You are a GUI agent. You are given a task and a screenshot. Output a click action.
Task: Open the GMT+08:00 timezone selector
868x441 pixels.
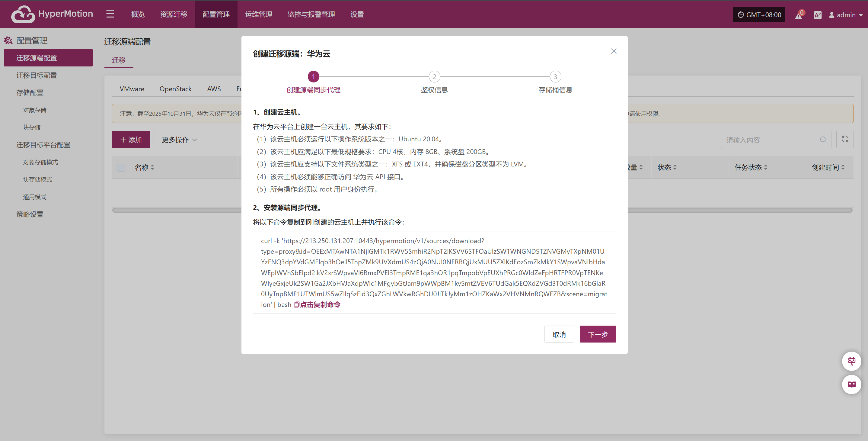pos(759,15)
